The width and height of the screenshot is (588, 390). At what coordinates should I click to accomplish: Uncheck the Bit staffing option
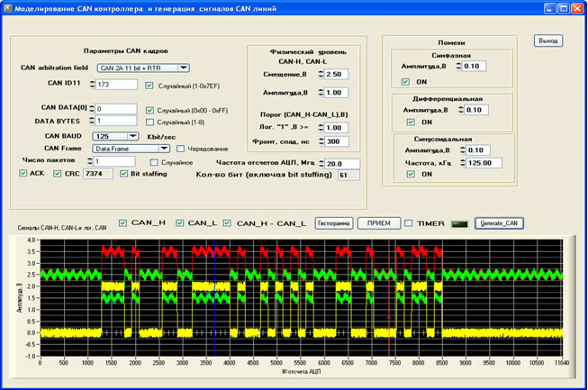(x=123, y=173)
